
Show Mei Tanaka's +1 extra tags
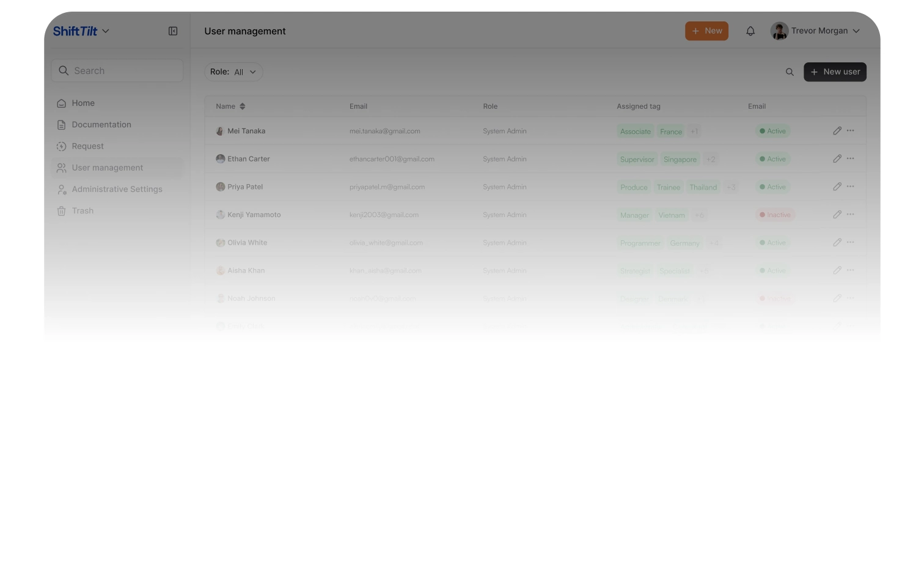694,131
